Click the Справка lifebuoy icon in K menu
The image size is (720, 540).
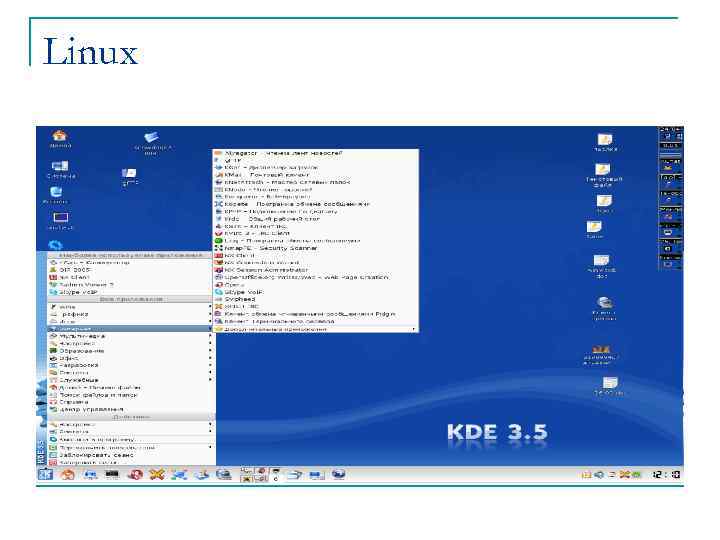tap(53, 402)
